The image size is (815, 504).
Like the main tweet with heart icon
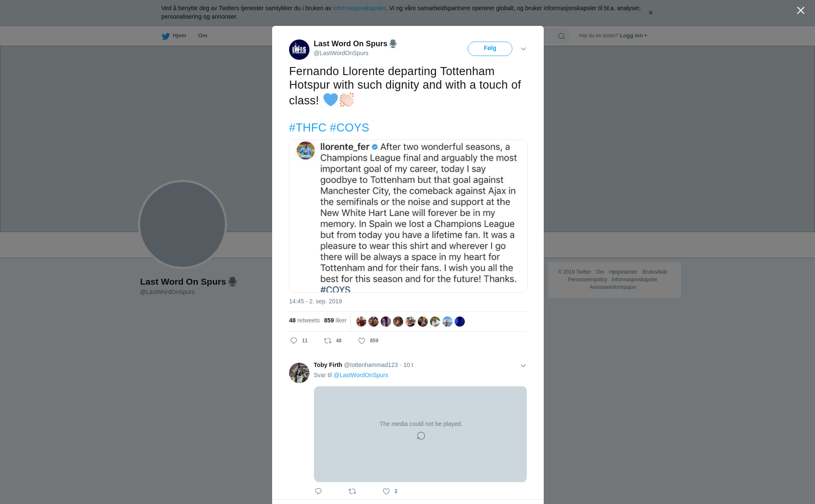pos(362,341)
